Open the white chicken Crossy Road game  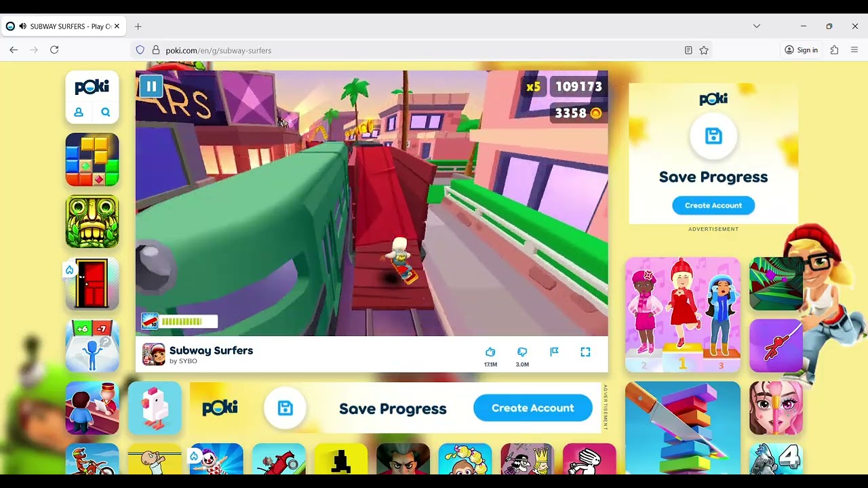pyautogui.click(x=155, y=408)
